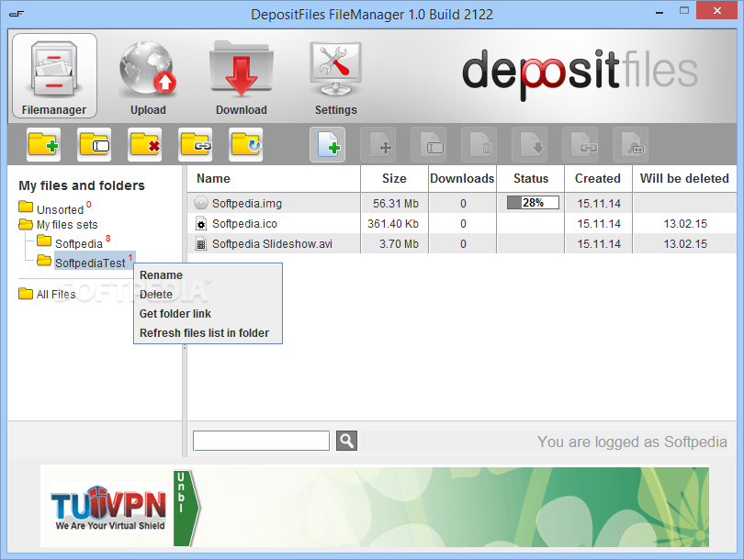Click the 361.40 Kb size cell
The width and height of the screenshot is (744, 560).
[393, 224]
